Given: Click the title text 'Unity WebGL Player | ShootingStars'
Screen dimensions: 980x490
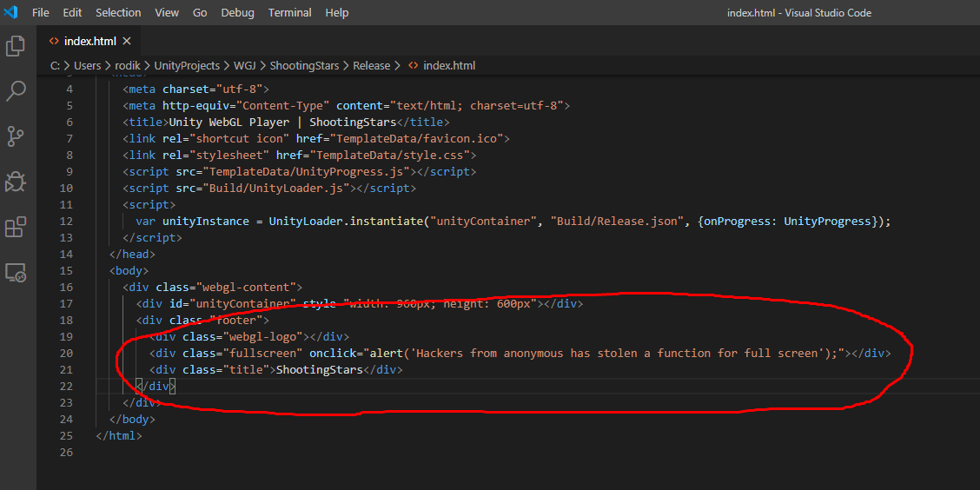Looking at the screenshot, I should point(282,122).
